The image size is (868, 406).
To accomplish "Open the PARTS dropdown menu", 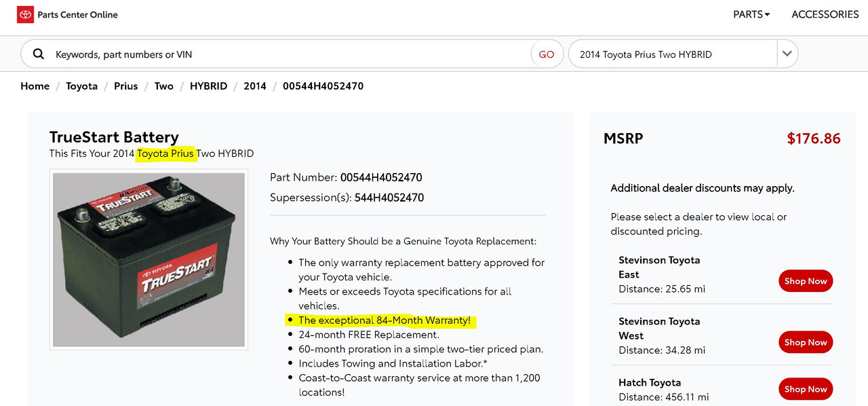I will click(751, 14).
